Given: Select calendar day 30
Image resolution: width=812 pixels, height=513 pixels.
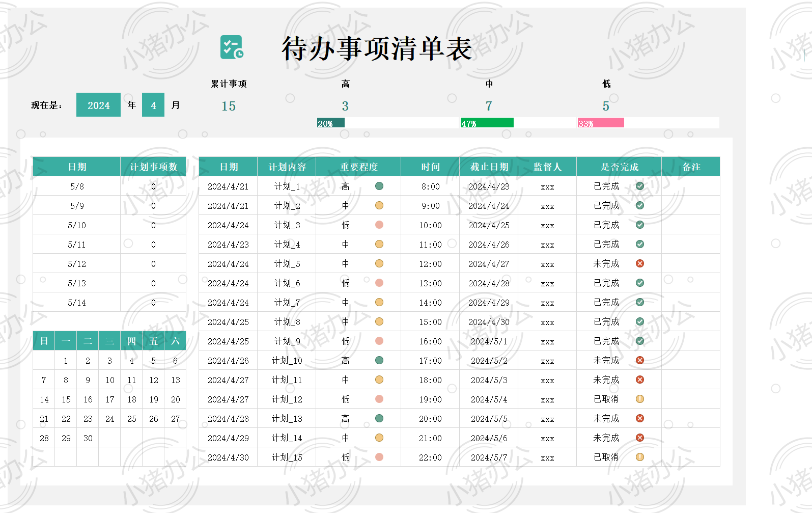Looking at the screenshot, I should [88, 438].
